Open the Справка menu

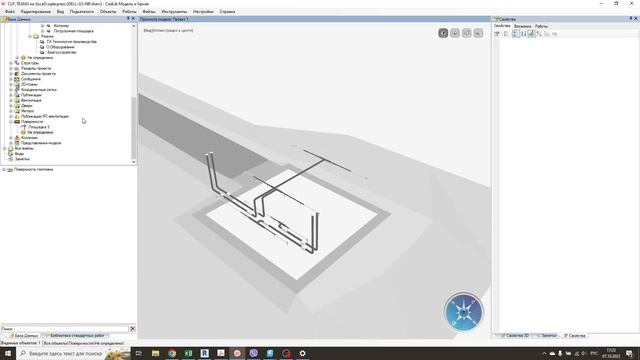[227, 12]
